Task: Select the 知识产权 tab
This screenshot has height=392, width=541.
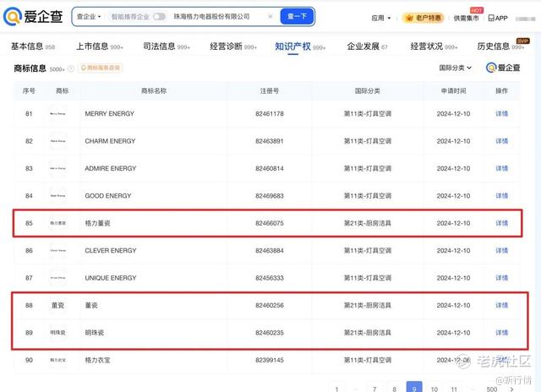Action: point(300,46)
